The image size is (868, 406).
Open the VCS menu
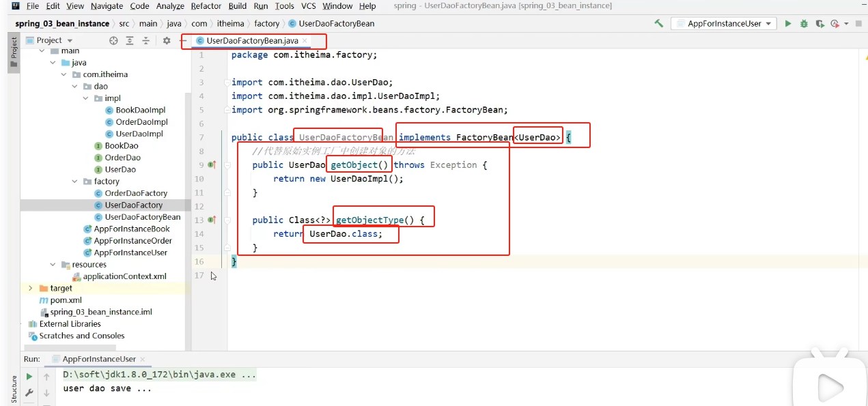tap(309, 6)
